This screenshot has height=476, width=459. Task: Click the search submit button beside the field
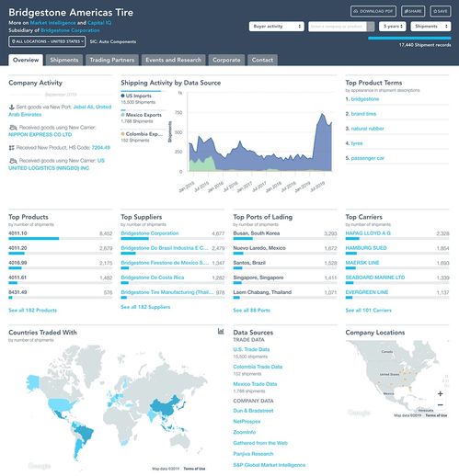371,27
